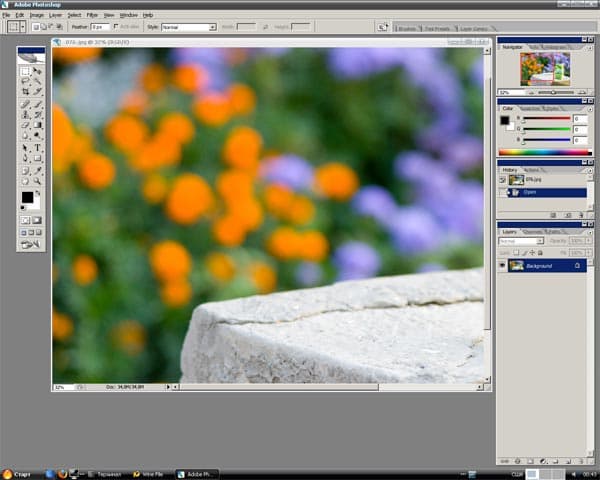Select the Hand tool

pos(25,181)
